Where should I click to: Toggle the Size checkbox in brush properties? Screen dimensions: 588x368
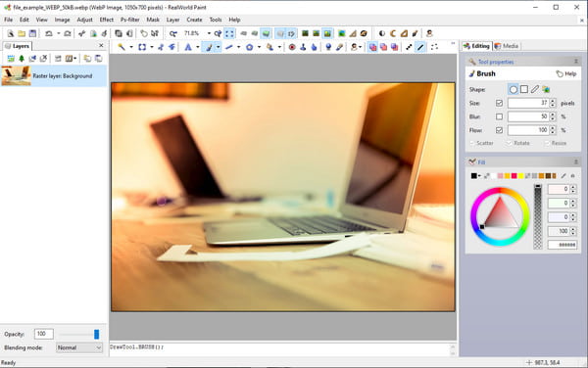(x=499, y=103)
